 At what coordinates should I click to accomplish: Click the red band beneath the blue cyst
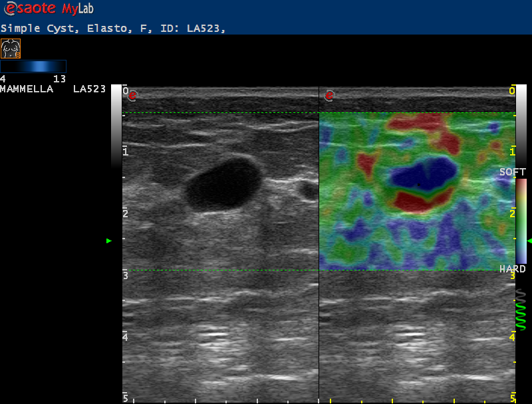point(424,200)
